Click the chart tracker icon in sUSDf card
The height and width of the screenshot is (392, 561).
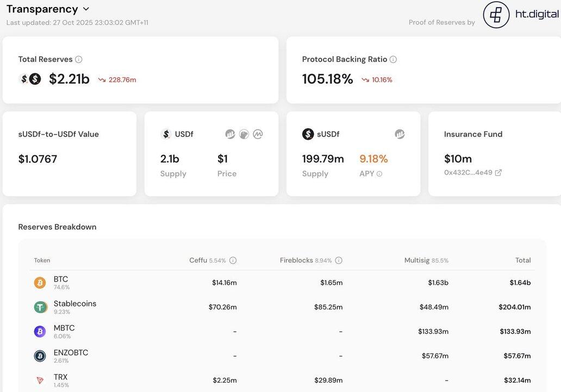[x=400, y=134]
